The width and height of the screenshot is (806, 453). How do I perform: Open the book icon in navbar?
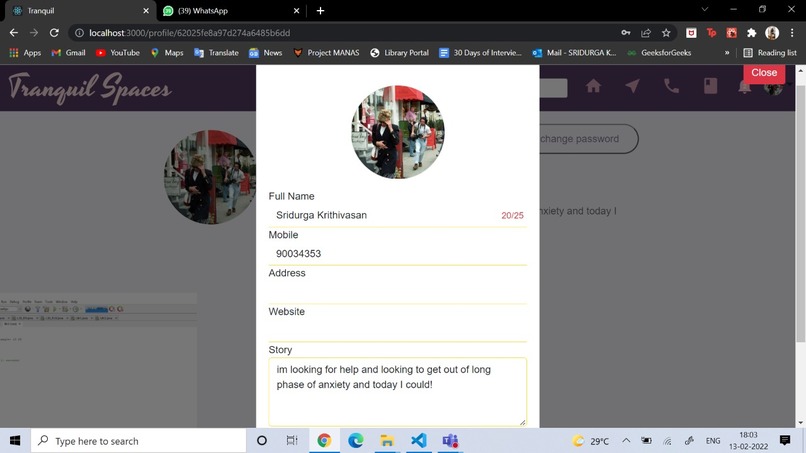(710, 86)
